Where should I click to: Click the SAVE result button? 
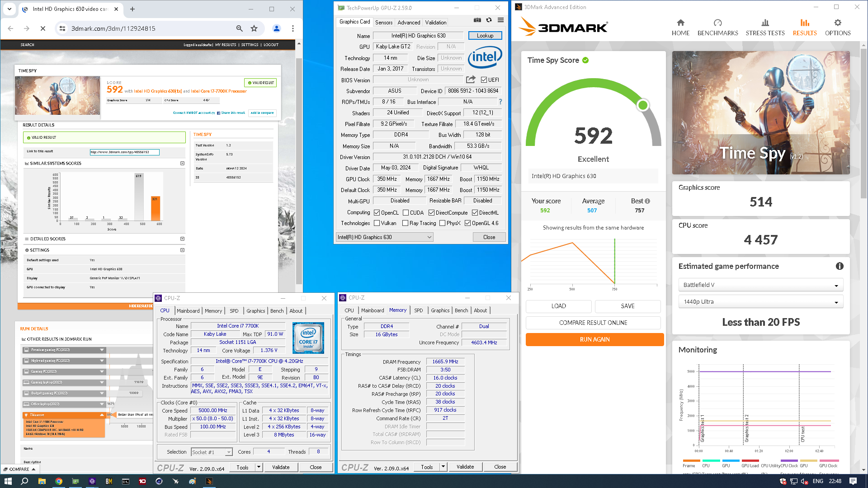click(x=627, y=306)
